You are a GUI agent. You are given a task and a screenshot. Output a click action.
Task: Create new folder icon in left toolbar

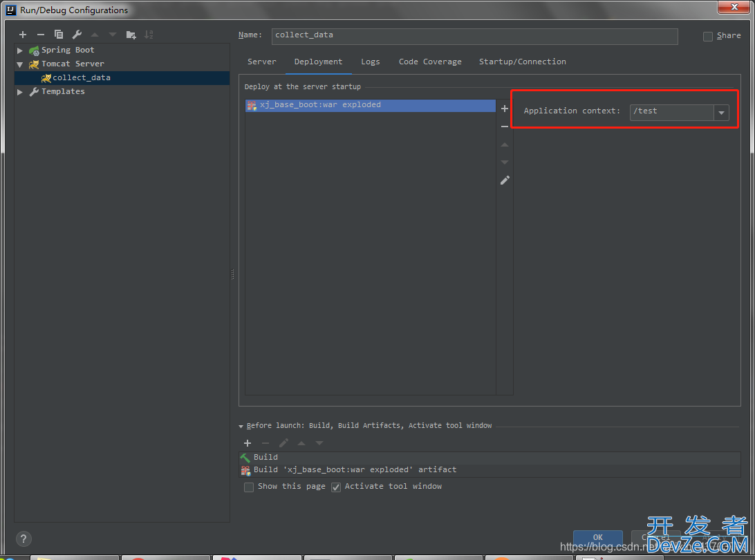coord(131,35)
